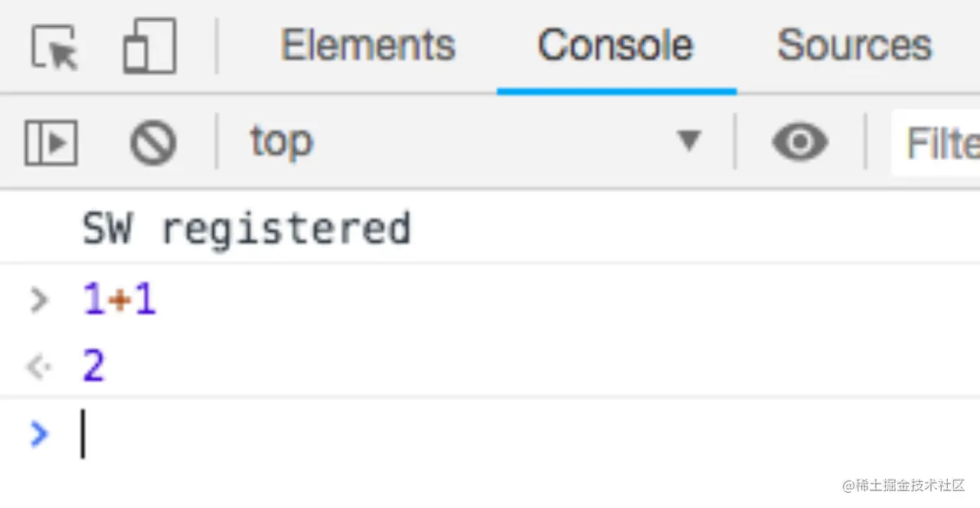Viewport: 980px width, 508px height.
Task: Clear the console with the ban icon
Action: [x=153, y=142]
